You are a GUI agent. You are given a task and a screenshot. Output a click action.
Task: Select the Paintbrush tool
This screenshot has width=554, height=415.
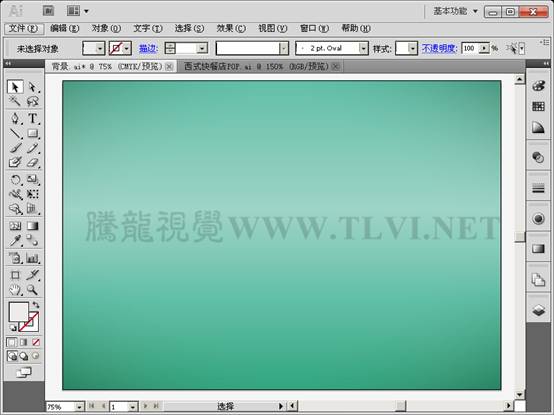[15, 148]
